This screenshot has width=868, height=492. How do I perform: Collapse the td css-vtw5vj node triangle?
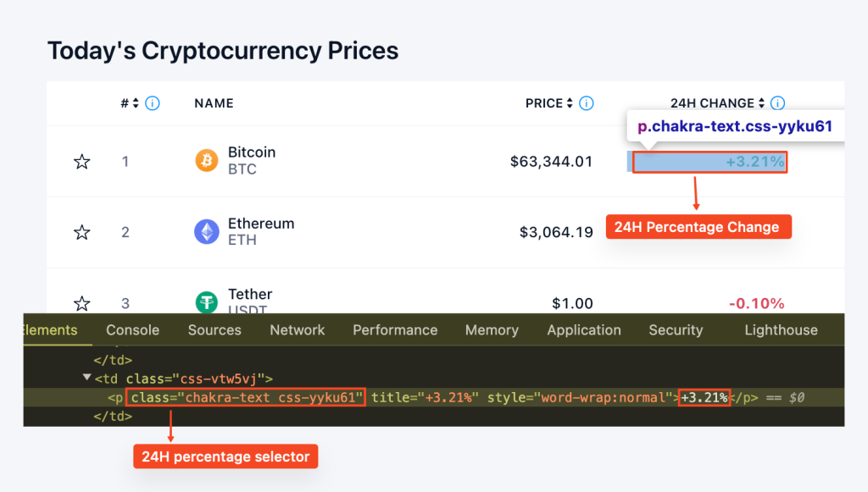pos(87,378)
